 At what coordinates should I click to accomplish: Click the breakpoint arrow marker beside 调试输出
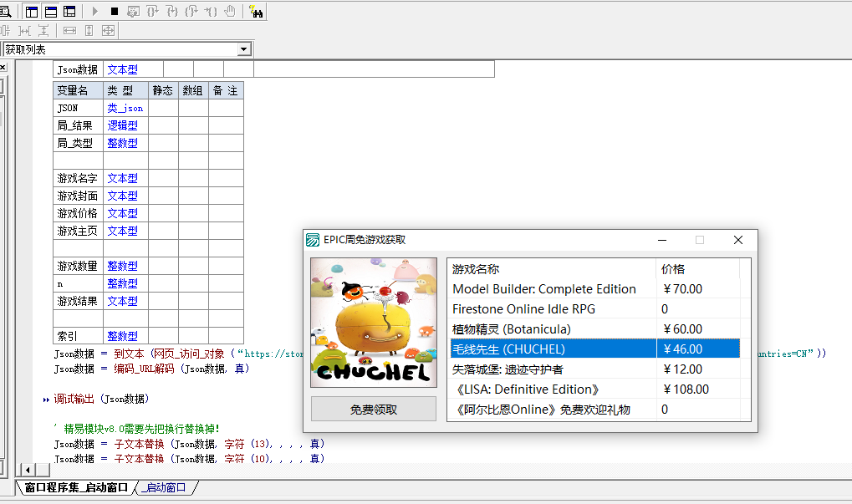(x=46, y=400)
